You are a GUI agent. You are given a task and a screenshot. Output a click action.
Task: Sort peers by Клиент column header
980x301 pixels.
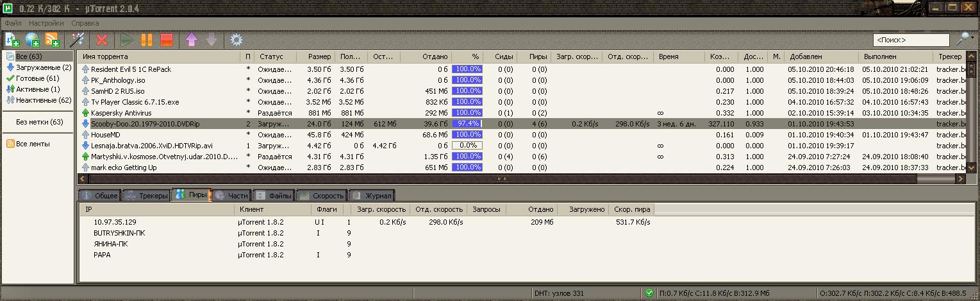point(273,209)
